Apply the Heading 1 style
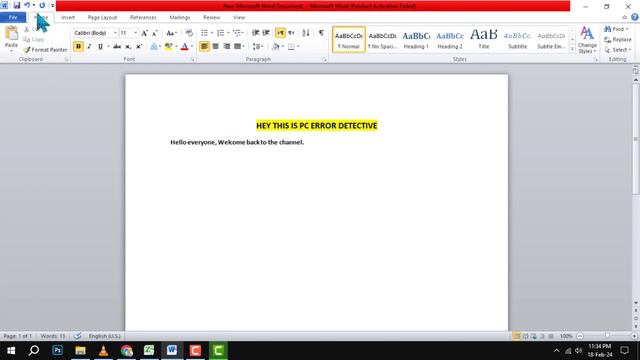This screenshot has height=360, width=640. [416, 40]
